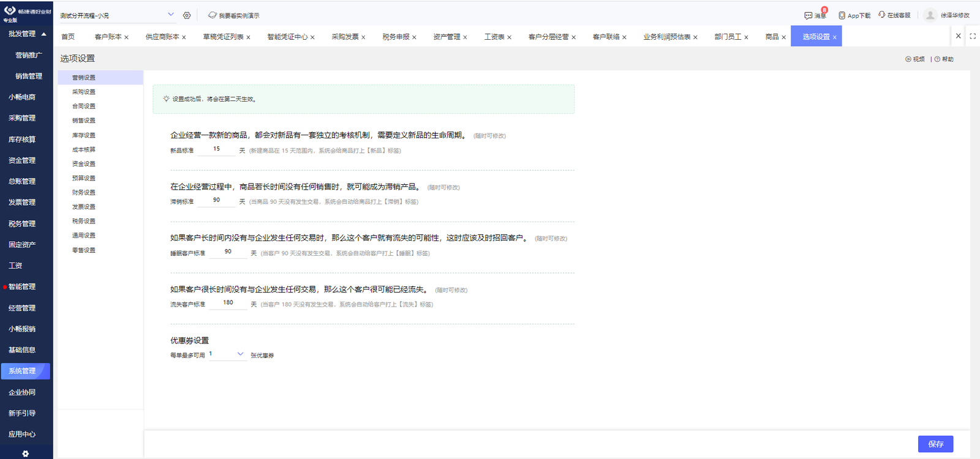The height and width of the screenshot is (459, 980).
Task: Open 在线客服 headset support icon
Action: (881, 15)
